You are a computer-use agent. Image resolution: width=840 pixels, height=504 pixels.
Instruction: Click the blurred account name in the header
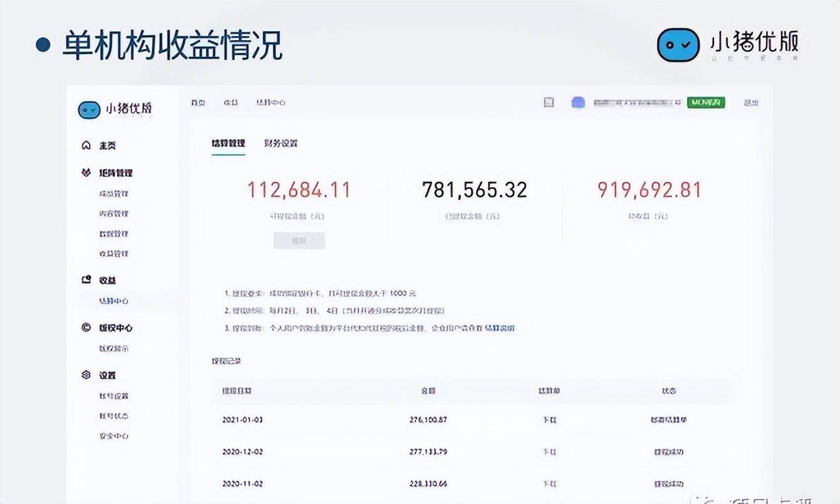click(636, 102)
